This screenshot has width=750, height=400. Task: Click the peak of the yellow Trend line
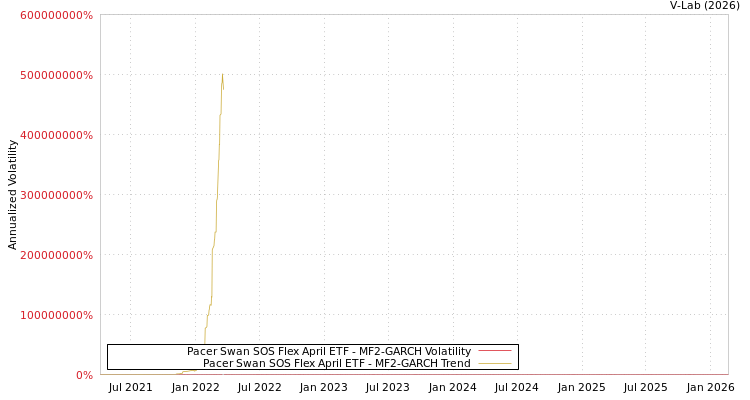pyautogui.click(x=222, y=74)
